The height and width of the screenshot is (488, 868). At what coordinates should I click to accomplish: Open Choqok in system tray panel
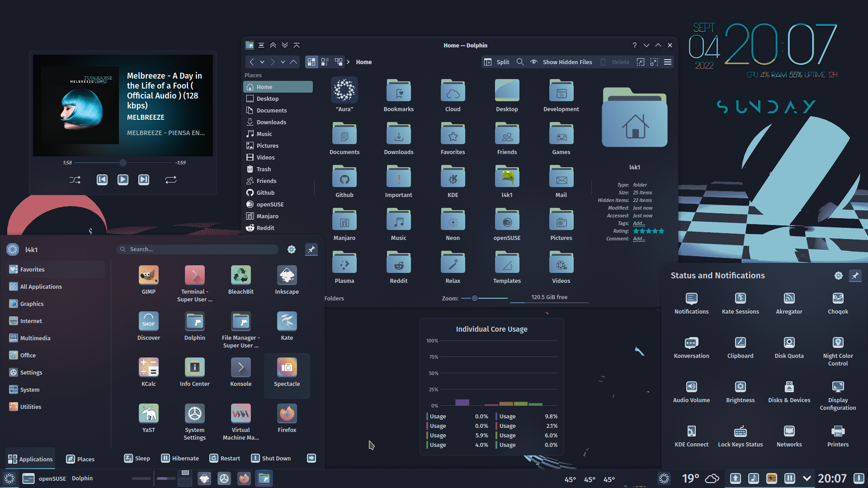tap(838, 304)
